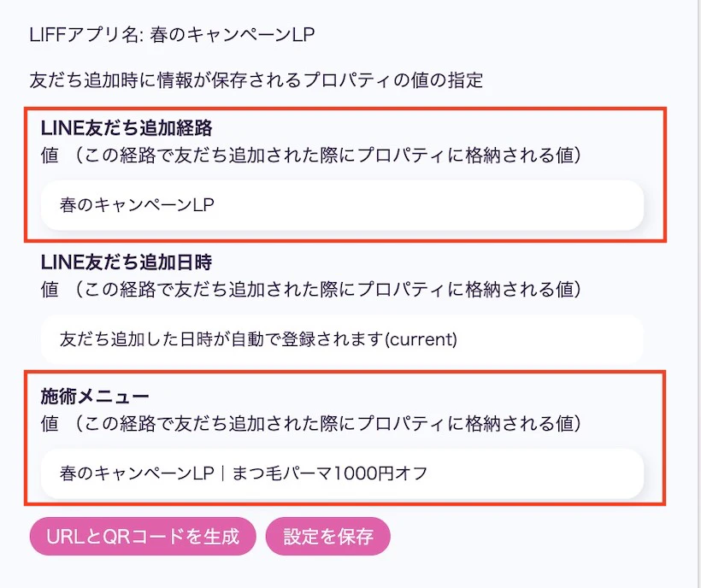Focus the LINE友だち追加経路 value input
Image resolution: width=701 pixels, height=588 pixels.
pyautogui.click(x=342, y=205)
